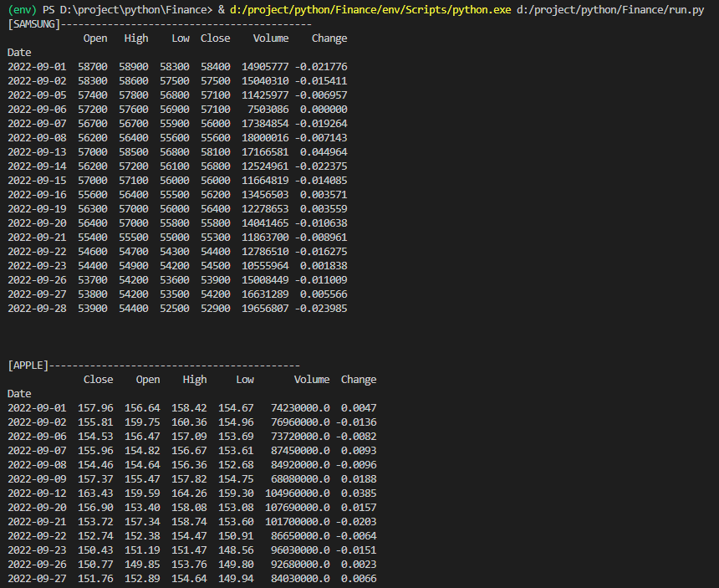Click Samsung change value 0.003559

pyautogui.click(x=324, y=209)
